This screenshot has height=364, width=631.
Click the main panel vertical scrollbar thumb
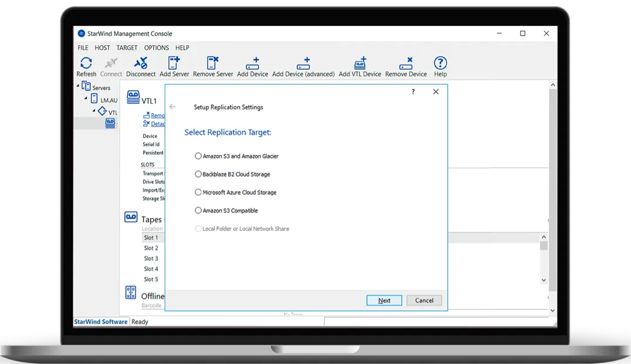click(x=553, y=190)
